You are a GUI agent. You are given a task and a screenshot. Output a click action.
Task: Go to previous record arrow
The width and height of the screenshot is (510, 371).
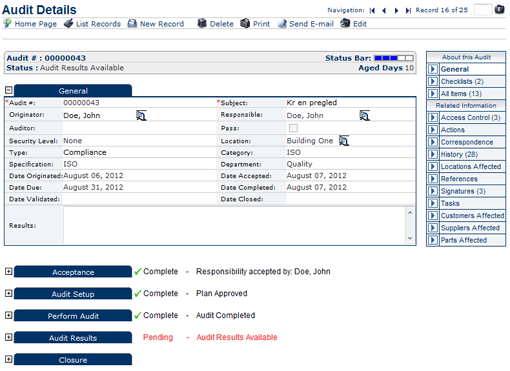click(x=384, y=11)
